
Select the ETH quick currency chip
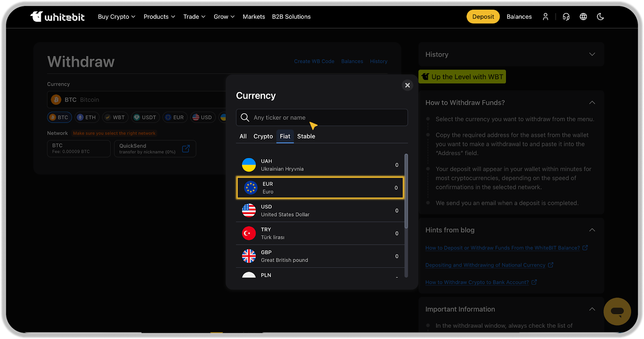(87, 117)
